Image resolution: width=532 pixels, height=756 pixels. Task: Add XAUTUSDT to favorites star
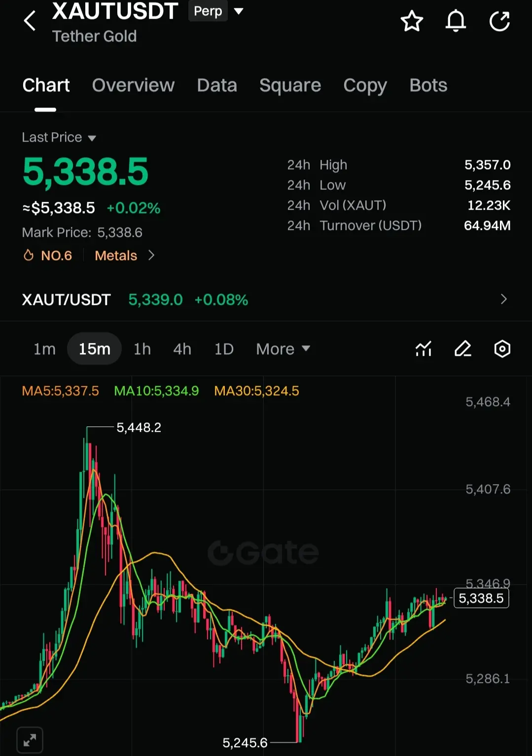tap(412, 21)
